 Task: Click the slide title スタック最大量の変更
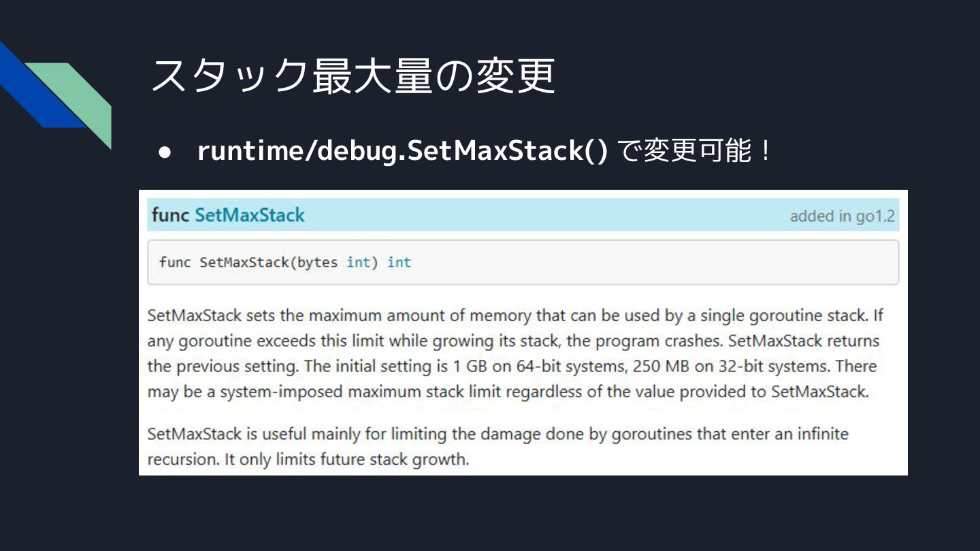coord(353,76)
